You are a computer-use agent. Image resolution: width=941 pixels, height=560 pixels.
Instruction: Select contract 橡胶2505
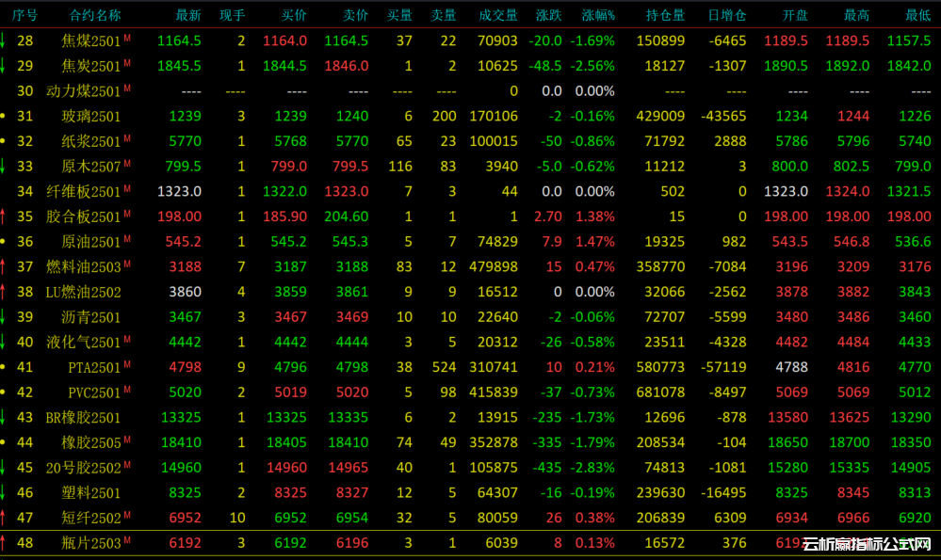(90, 443)
